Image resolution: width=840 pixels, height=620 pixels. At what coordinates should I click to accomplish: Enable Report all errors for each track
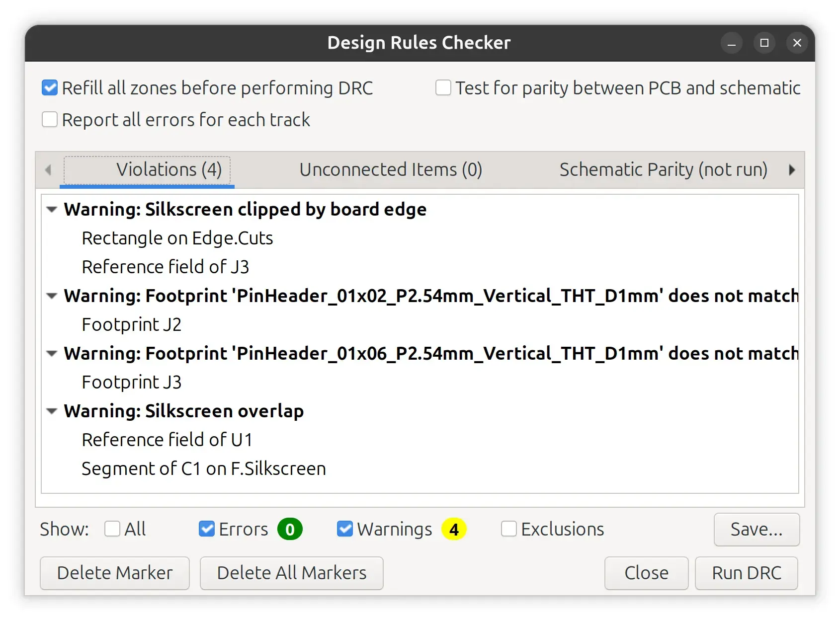pyautogui.click(x=50, y=120)
